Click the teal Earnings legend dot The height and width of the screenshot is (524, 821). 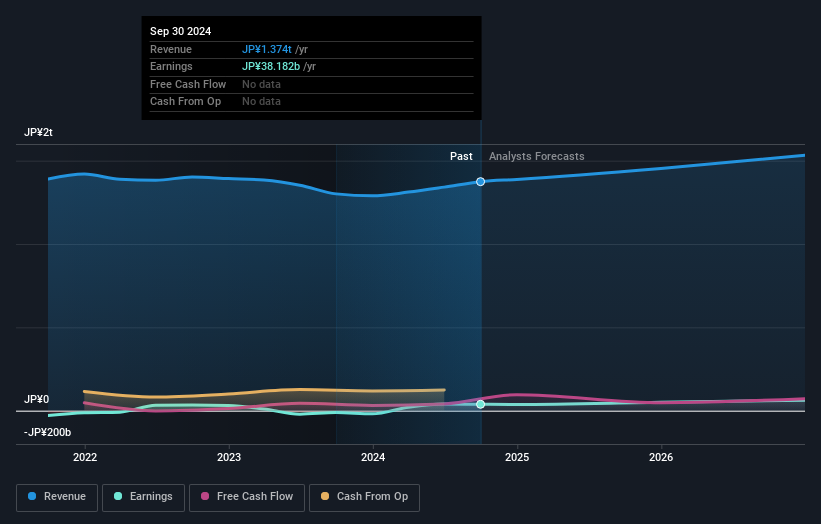tap(118, 496)
